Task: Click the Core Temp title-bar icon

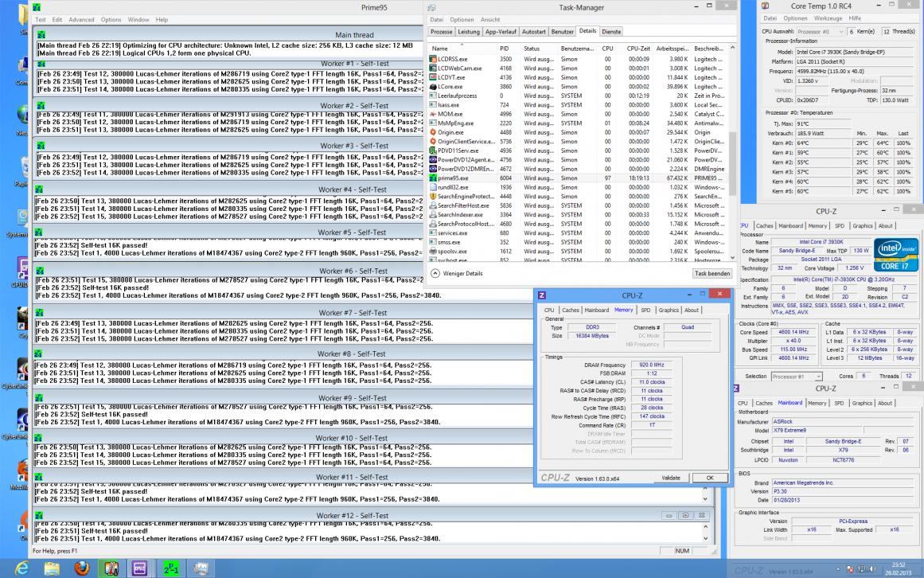Action: (x=765, y=6)
